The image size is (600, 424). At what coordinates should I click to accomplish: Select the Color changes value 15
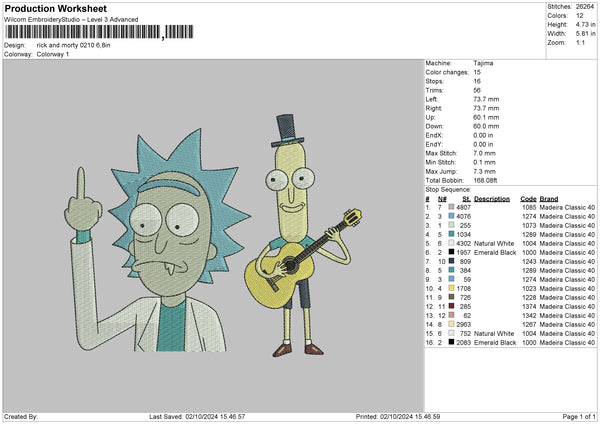pos(477,72)
